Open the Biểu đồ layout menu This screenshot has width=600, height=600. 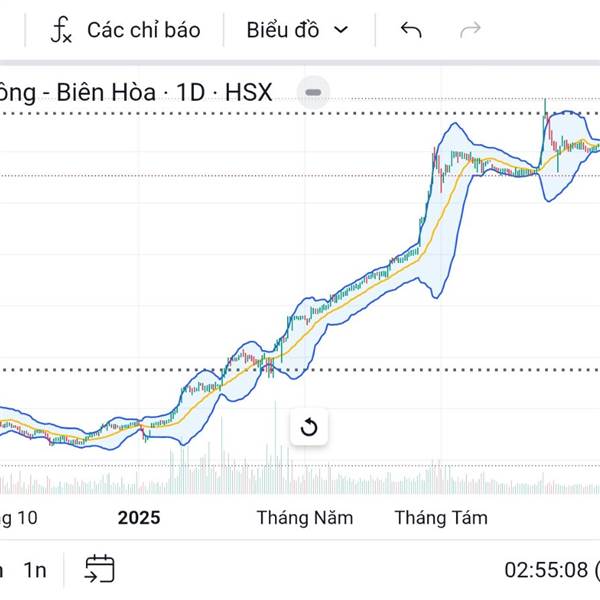click(x=283, y=30)
